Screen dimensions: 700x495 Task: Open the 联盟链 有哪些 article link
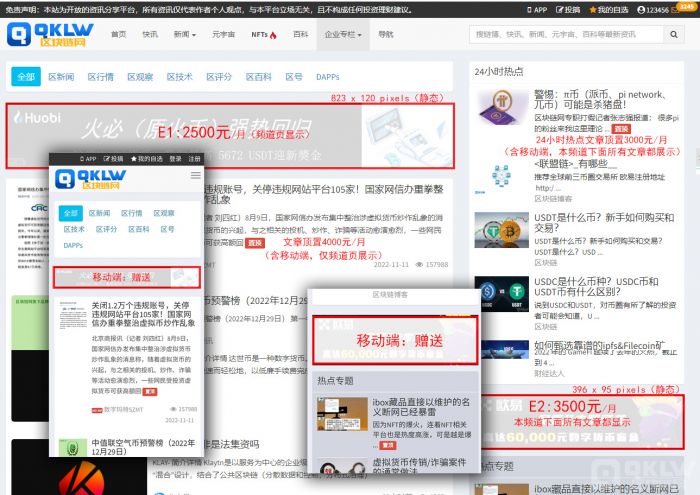[x=576, y=164]
